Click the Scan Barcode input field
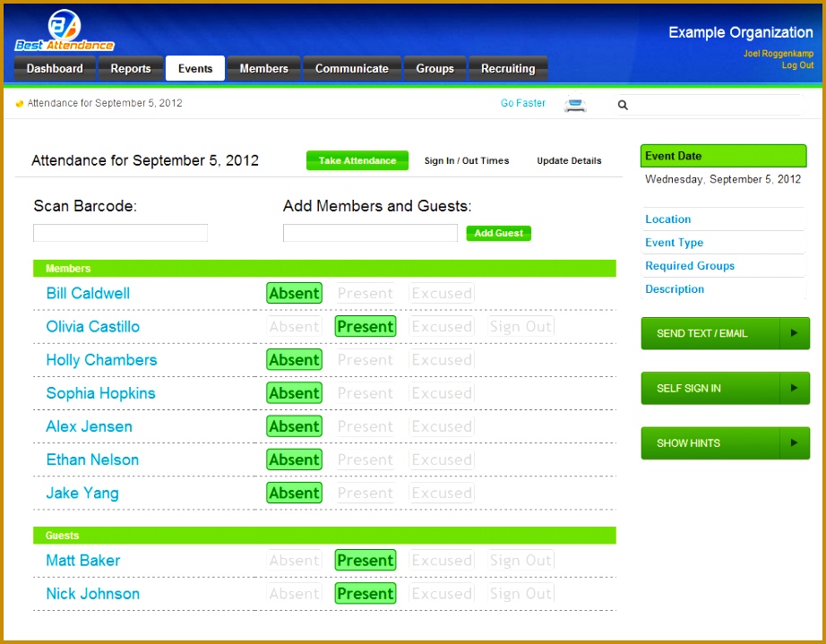Viewport: 826px width, 644px height. tap(120, 232)
